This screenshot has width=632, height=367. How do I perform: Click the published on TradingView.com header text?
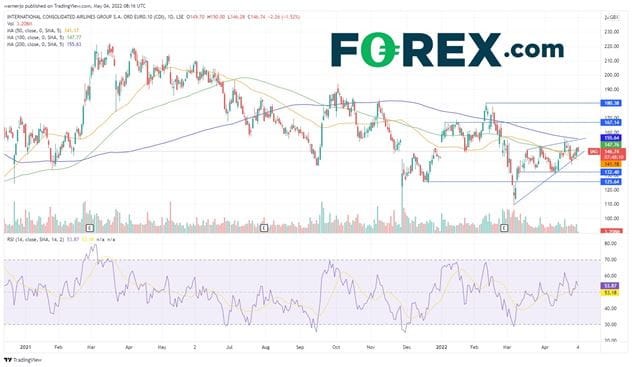[x=75, y=6]
